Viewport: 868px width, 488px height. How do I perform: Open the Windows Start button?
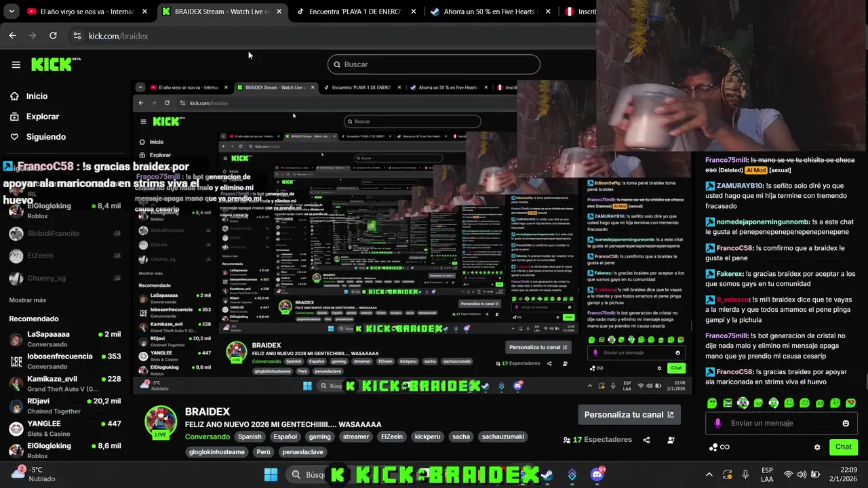(271, 474)
